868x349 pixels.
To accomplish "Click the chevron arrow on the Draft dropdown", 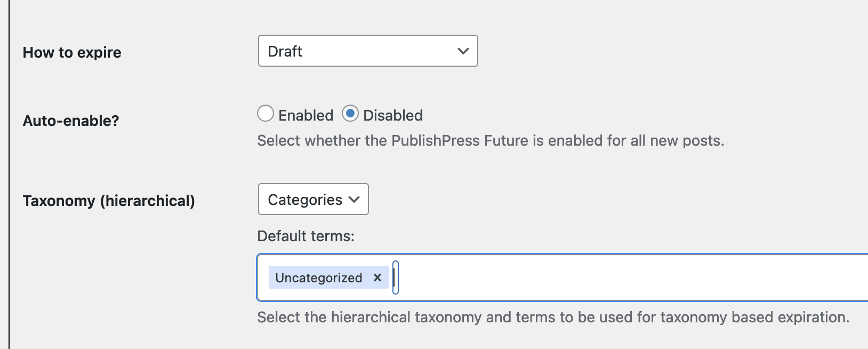I will [463, 51].
